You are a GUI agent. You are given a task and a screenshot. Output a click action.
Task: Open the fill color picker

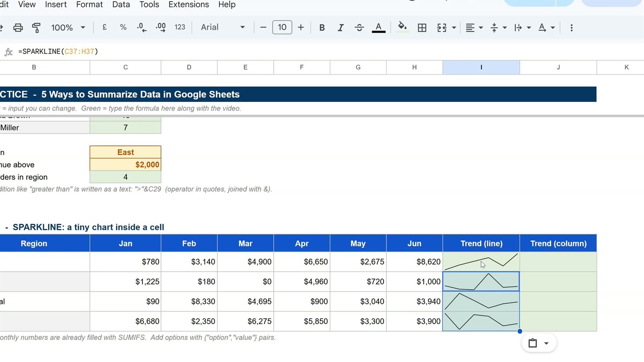[402, 27]
